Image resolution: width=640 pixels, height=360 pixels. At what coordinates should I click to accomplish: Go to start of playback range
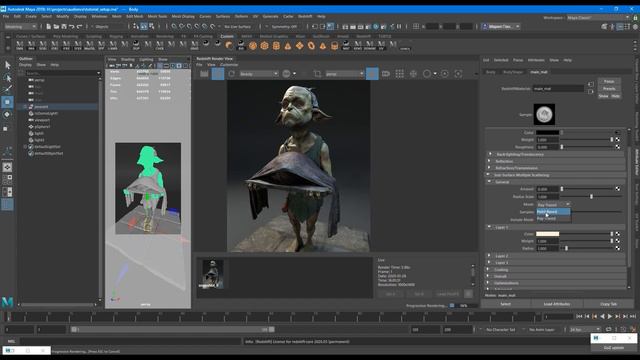tap(579, 317)
